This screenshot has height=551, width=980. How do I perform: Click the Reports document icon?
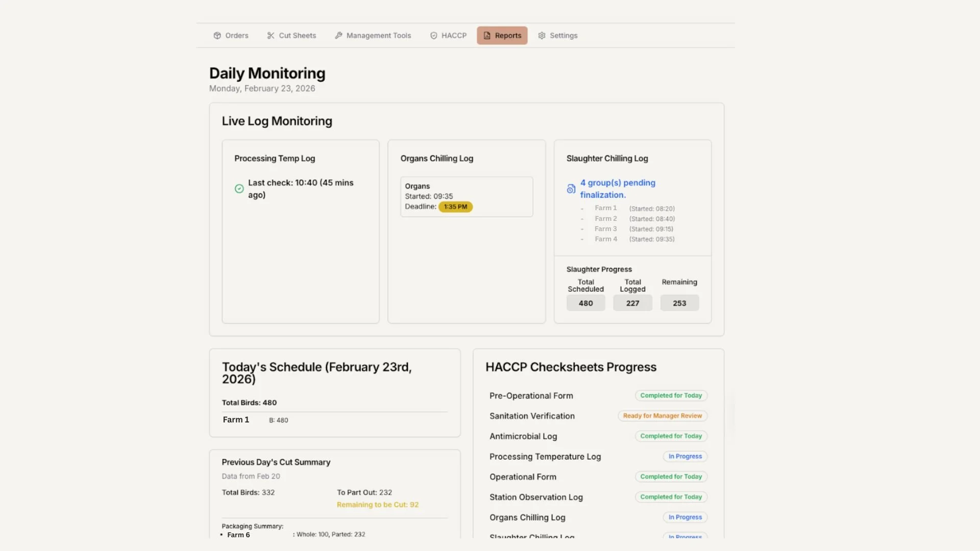[x=487, y=36]
